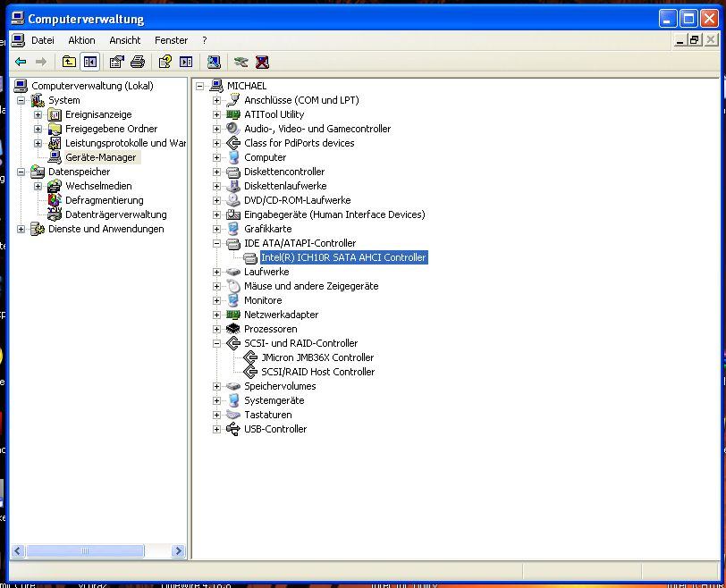
Task: Minimize the inner MMC child window
Action: (x=680, y=40)
